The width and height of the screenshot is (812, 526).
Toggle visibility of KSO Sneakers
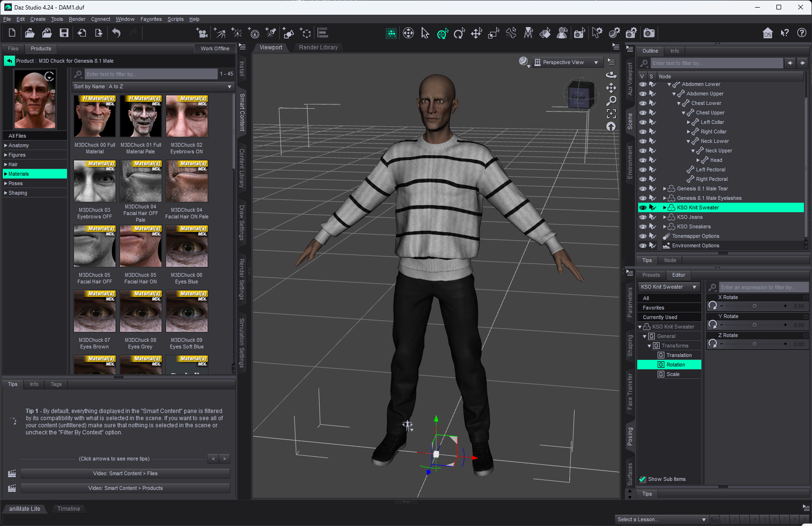pyautogui.click(x=643, y=226)
